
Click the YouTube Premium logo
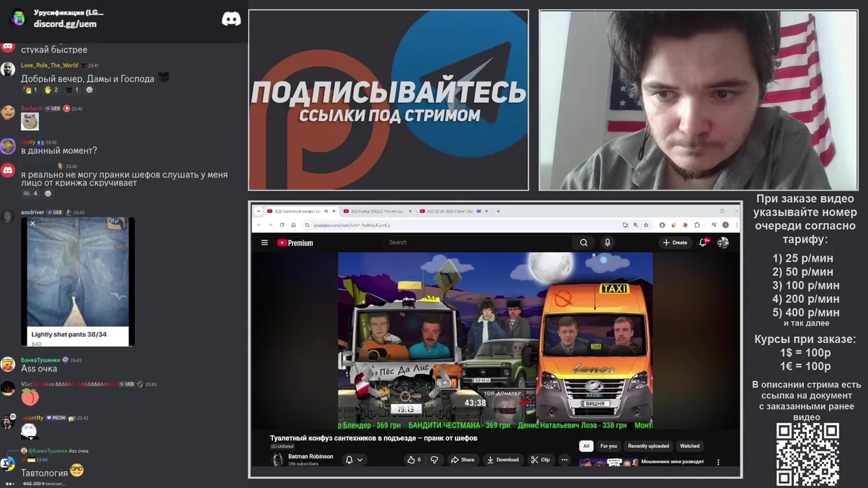pyautogui.click(x=295, y=243)
